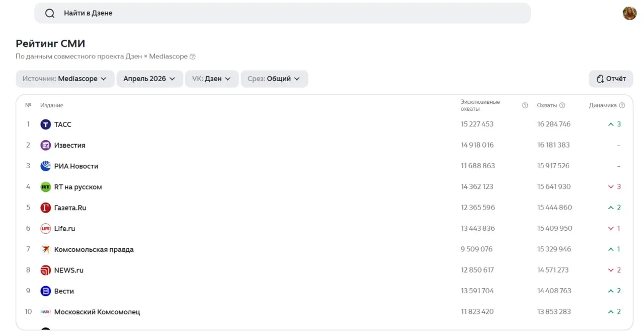Screen dimensions: 644x336
Task: Open the Вести publication link
Action: click(x=64, y=291)
